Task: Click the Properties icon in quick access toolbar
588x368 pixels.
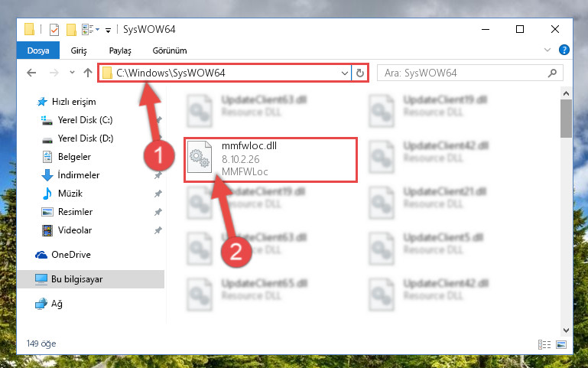Action: pos(54,29)
